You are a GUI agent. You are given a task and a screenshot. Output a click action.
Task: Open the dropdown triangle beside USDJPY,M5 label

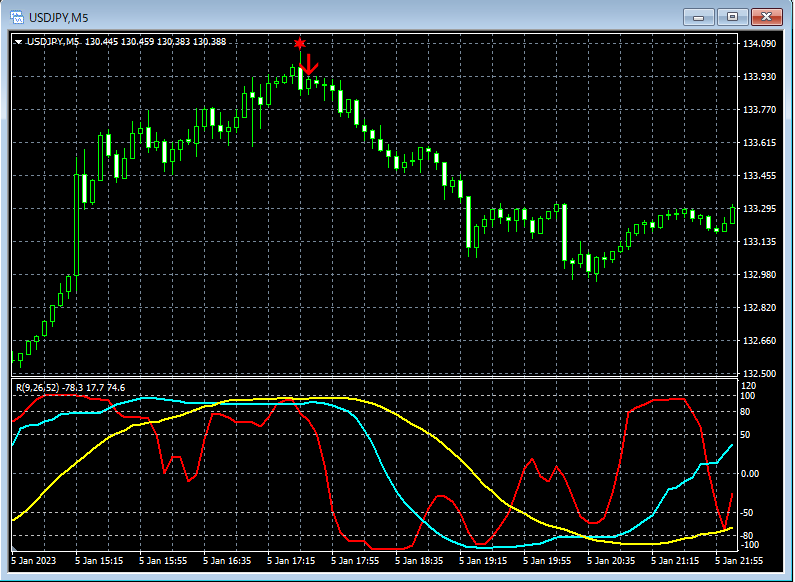click(x=18, y=42)
